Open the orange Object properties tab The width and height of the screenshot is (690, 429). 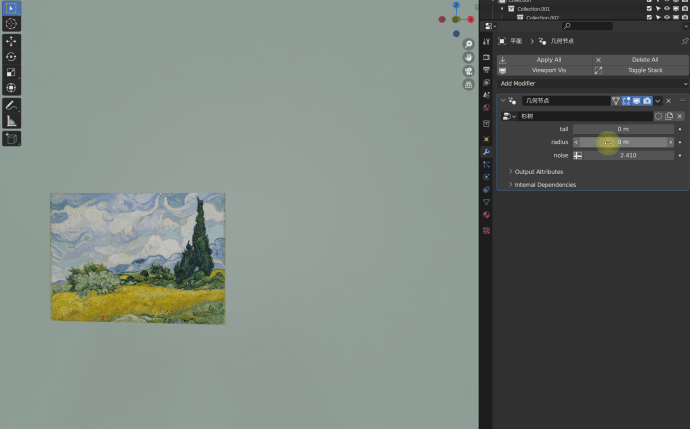pos(486,139)
